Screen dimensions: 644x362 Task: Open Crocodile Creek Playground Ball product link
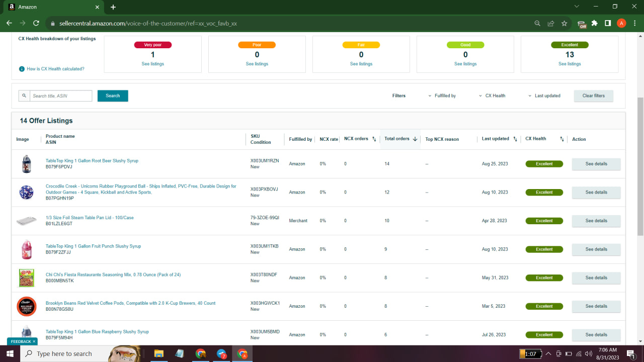(141, 189)
